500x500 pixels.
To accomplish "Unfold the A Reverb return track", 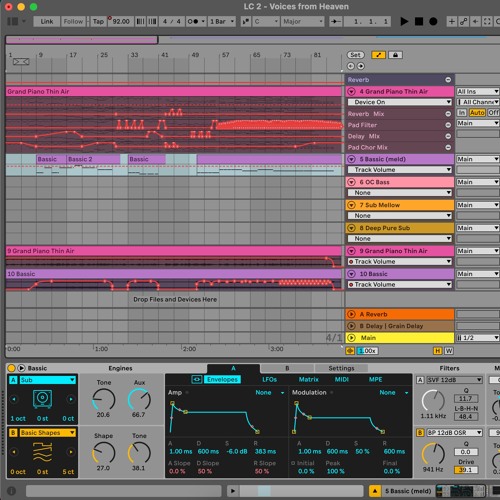I will click(351, 314).
